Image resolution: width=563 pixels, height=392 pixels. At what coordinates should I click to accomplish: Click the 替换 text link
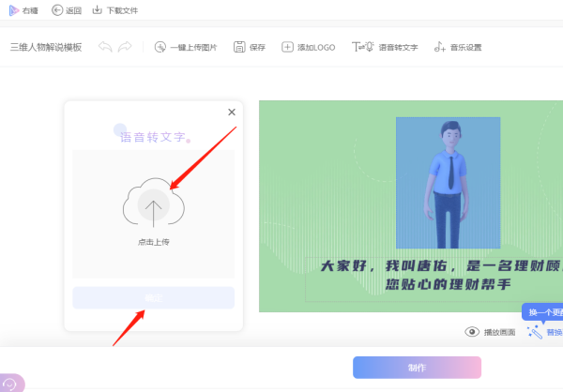(555, 332)
